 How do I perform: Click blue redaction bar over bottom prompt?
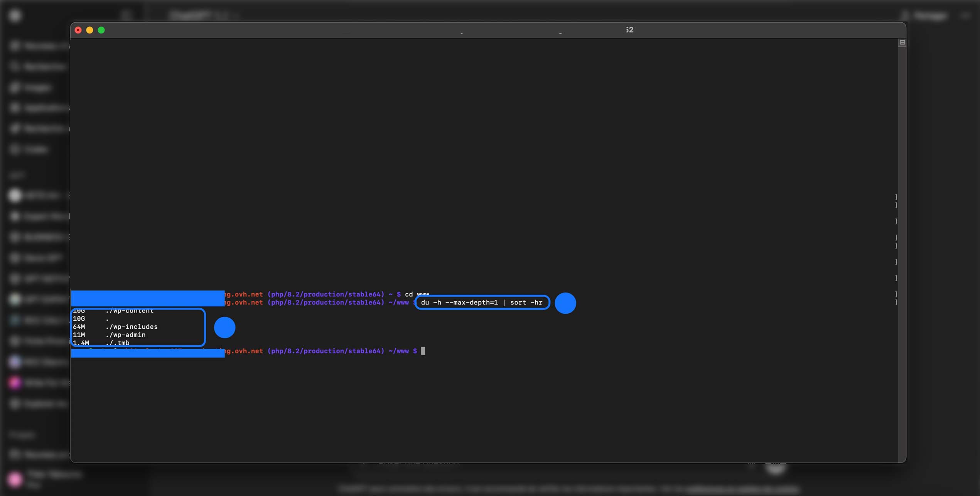tap(147, 353)
